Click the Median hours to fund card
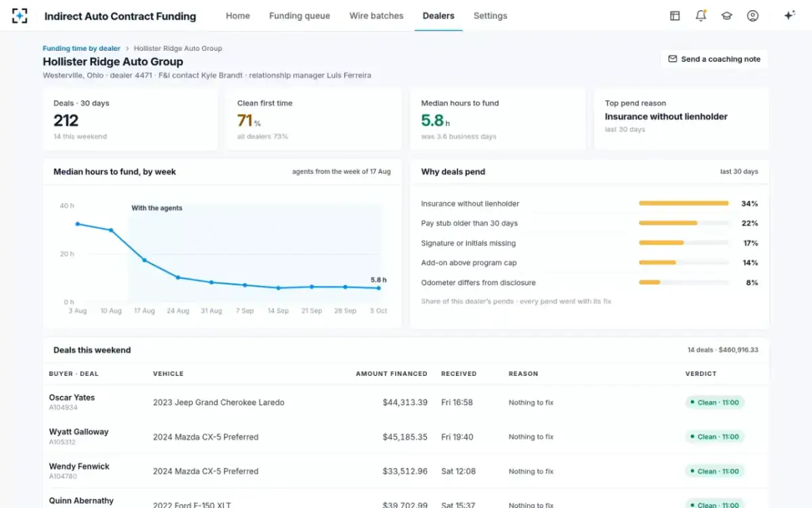This screenshot has height=508, width=812. [498, 119]
